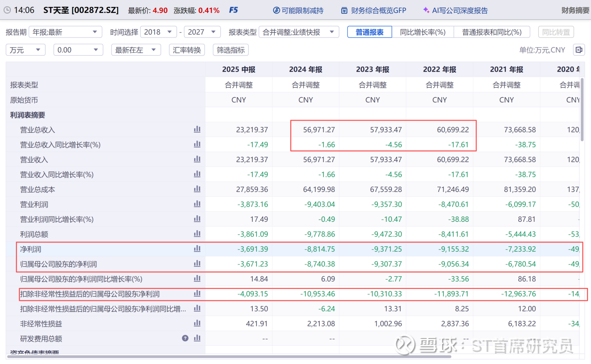Click the 汇率转换 button
The image size is (591, 364).
coord(187,50)
